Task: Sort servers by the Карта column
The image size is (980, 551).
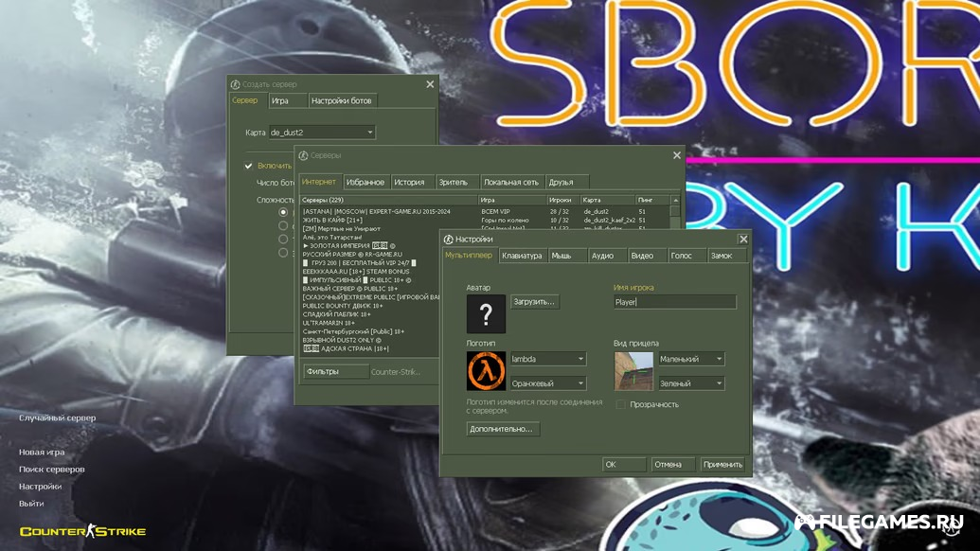Action: coord(608,200)
